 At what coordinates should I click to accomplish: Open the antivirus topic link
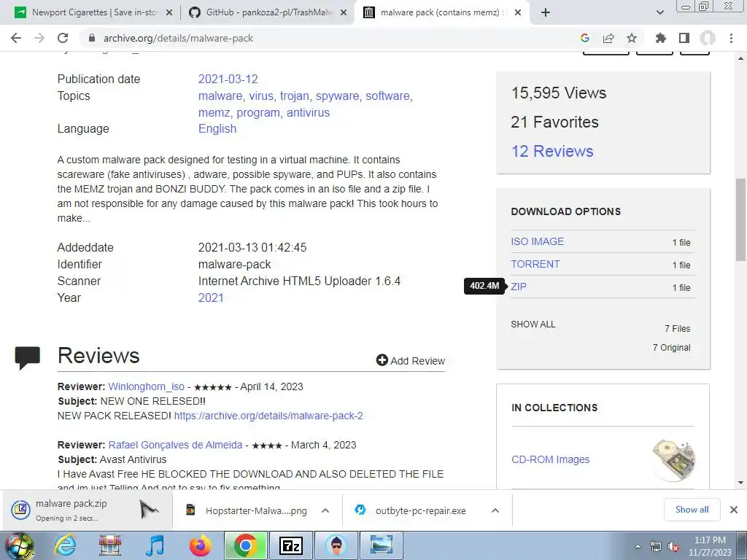[308, 113]
